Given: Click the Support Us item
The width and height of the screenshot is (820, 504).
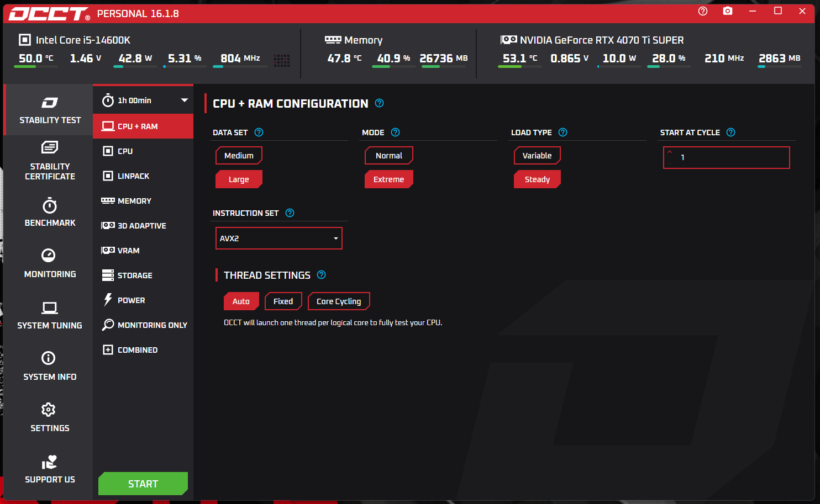Looking at the screenshot, I should click(x=50, y=469).
